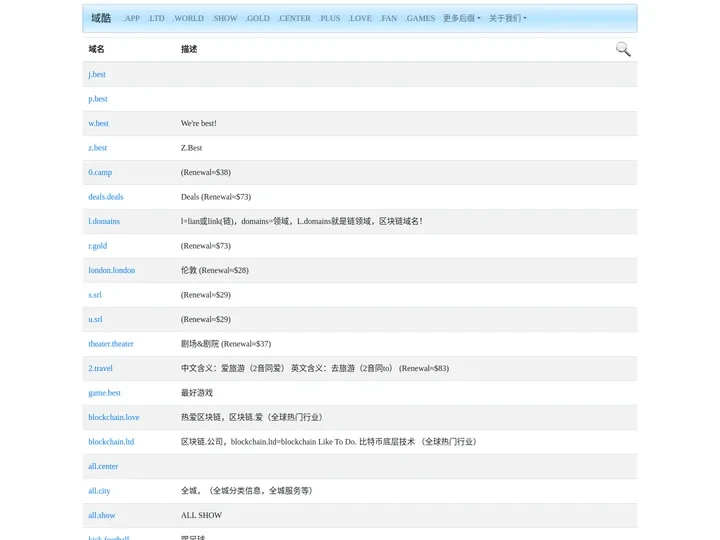This screenshot has height=540, width=720.
Task: Click the all.show domain link
Action: pyautogui.click(x=102, y=515)
